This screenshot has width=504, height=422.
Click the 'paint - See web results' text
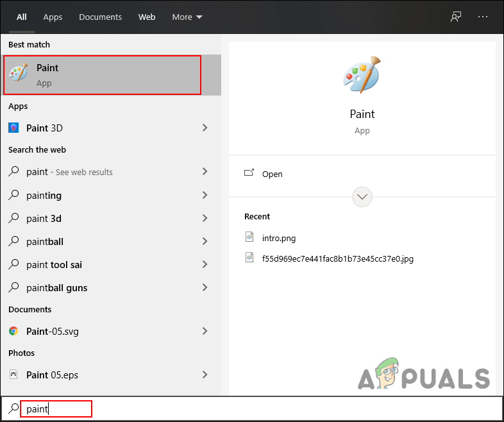pyautogui.click(x=69, y=173)
